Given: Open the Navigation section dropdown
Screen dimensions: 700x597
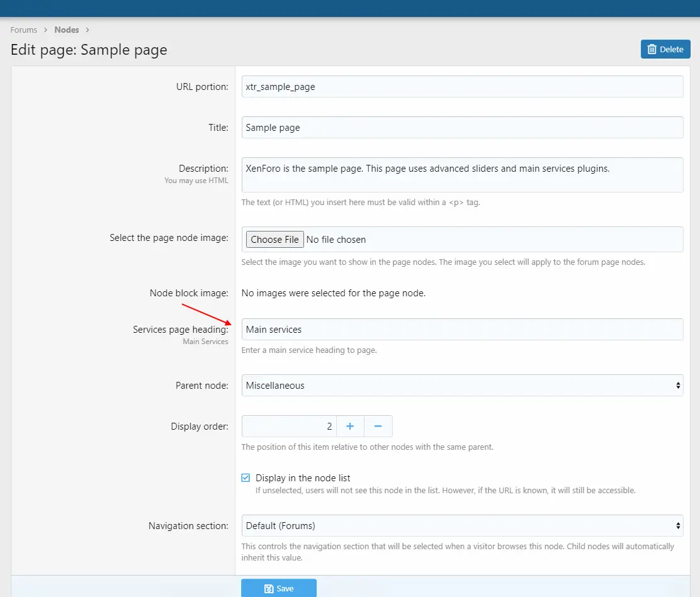Looking at the screenshot, I should pos(462,526).
